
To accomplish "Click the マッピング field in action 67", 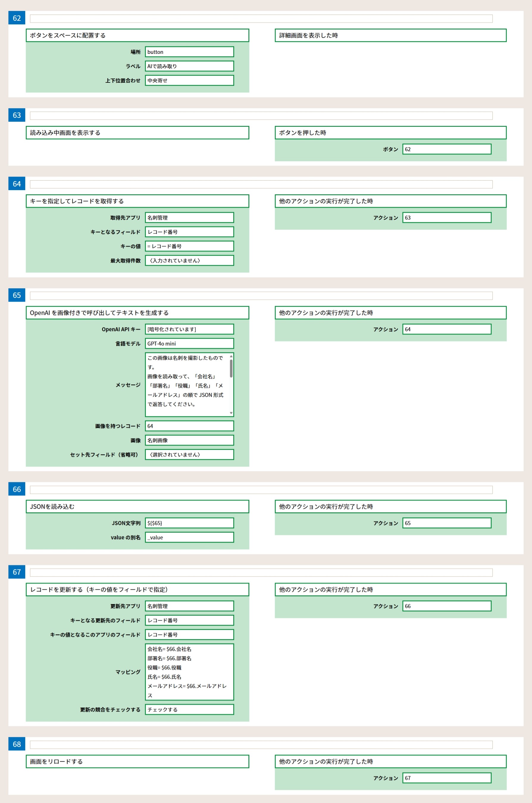I will (189, 672).
